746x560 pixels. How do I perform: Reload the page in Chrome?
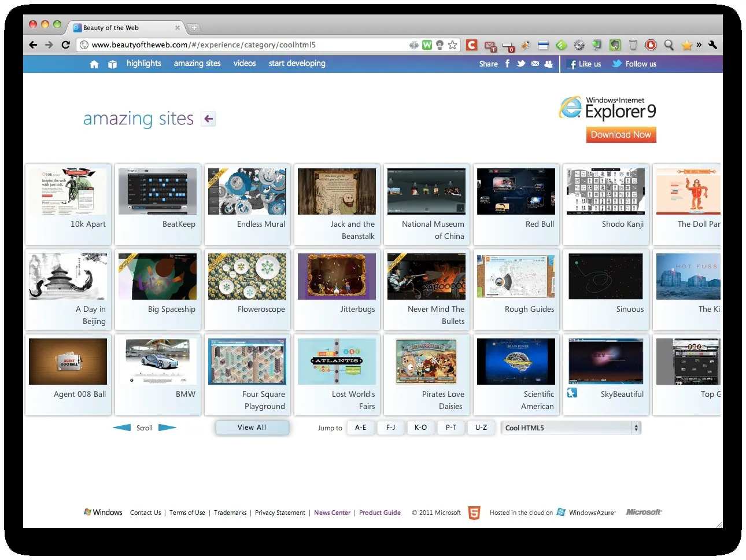point(65,45)
